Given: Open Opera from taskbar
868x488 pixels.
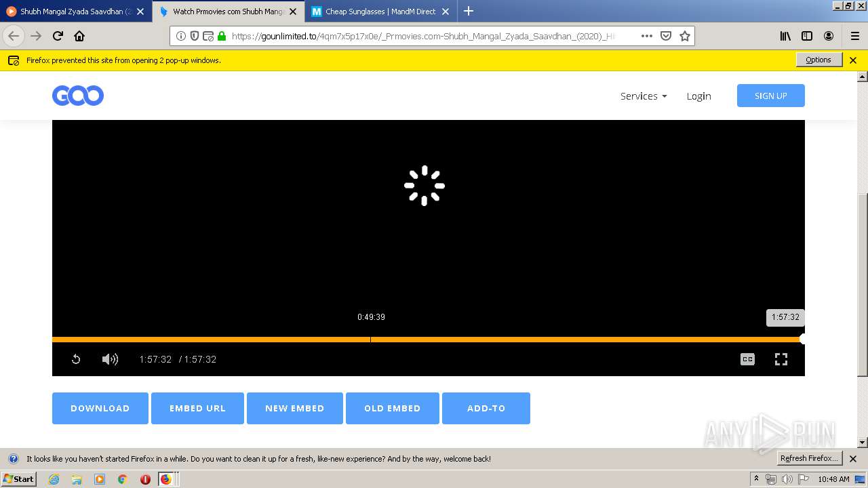Looking at the screenshot, I should click(x=145, y=479).
